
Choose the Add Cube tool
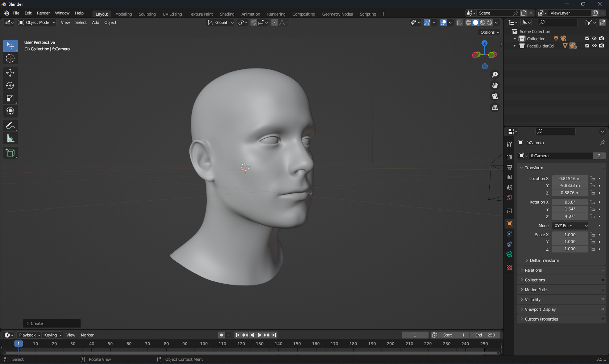10,153
